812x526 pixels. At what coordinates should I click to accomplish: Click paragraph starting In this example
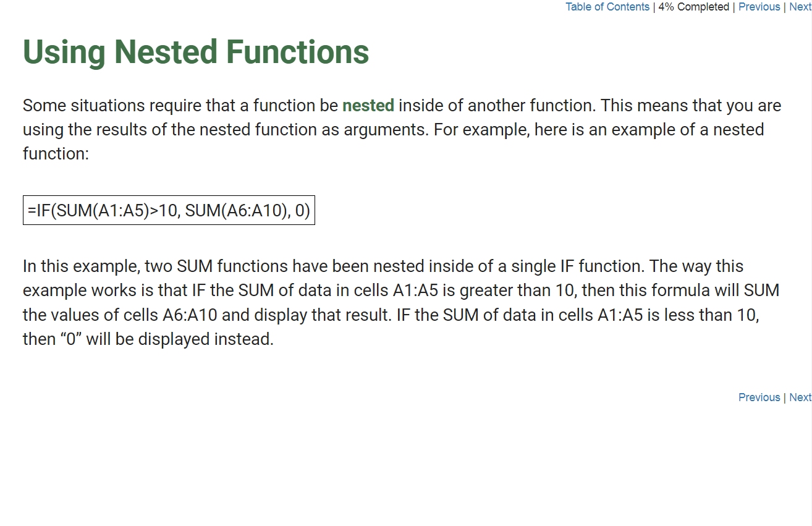pyautogui.click(x=402, y=303)
